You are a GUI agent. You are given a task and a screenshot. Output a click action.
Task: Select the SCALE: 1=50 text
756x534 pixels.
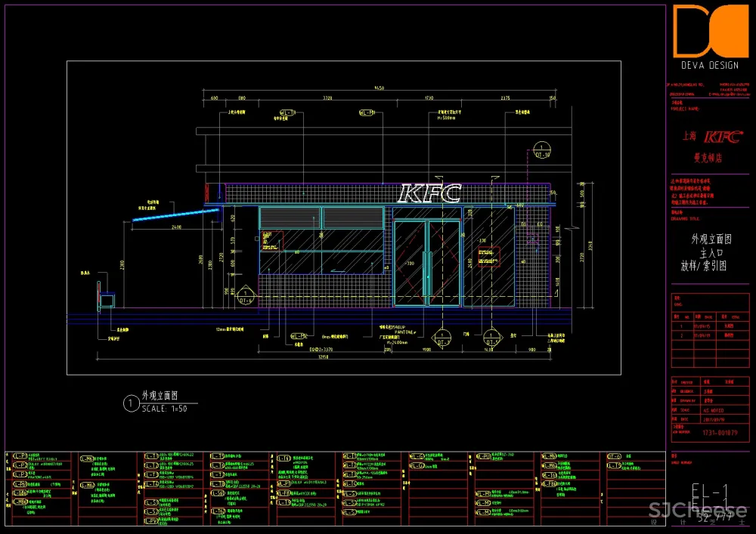click(x=164, y=408)
